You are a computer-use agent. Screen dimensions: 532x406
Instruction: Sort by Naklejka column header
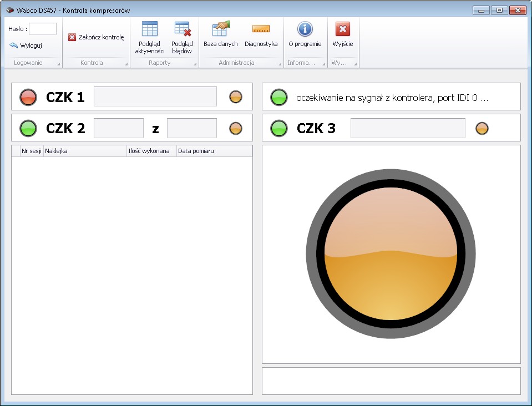84,151
